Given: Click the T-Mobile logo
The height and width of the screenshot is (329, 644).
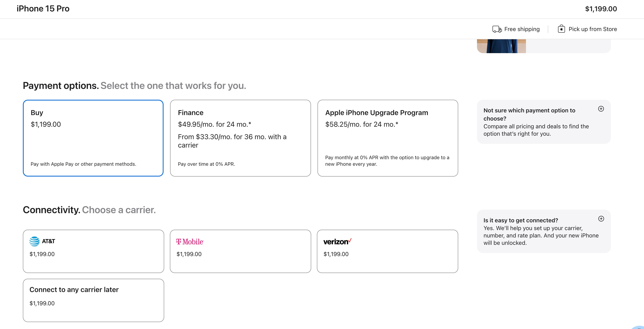Looking at the screenshot, I should tap(190, 242).
